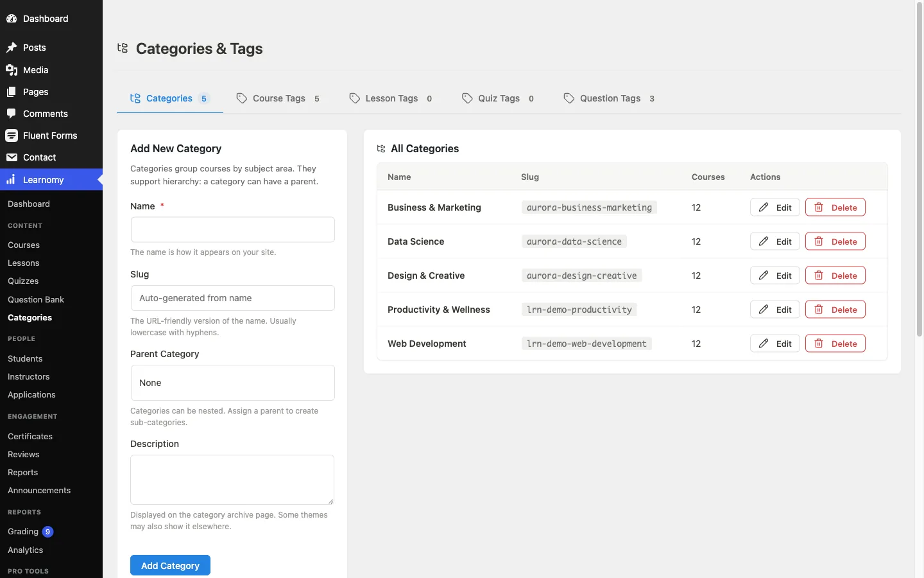Click the Description textarea

(x=232, y=480)
